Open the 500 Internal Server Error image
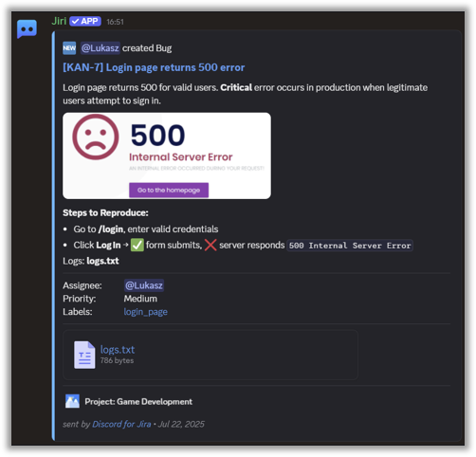 (167, 155)
